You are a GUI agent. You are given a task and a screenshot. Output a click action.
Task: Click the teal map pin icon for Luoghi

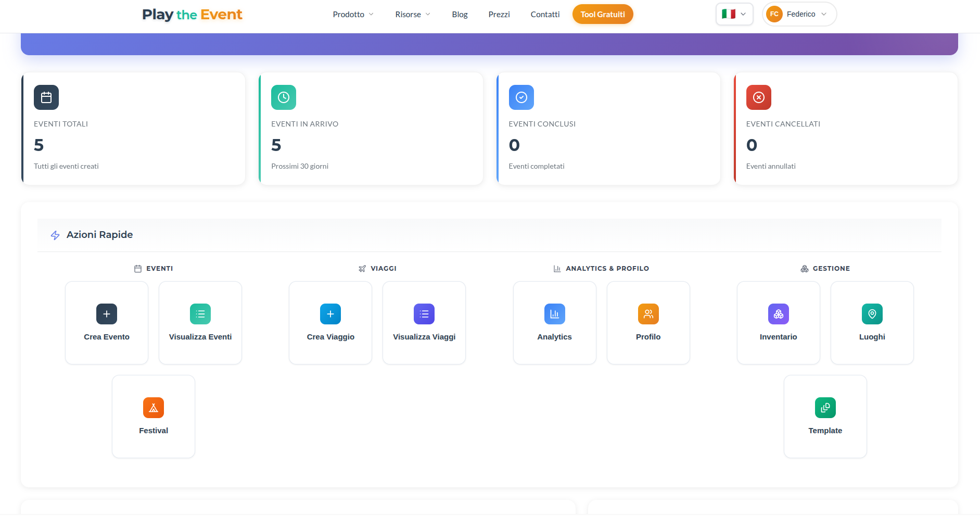[x=872, y=314]
